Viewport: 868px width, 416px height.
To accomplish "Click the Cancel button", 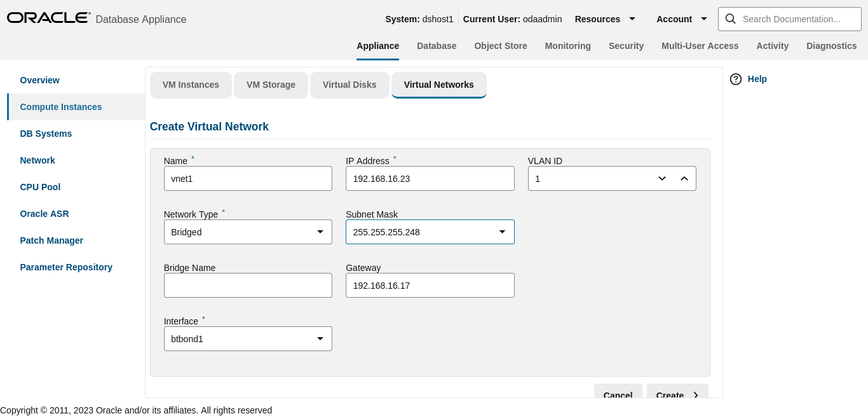I will tap(618, 395).
